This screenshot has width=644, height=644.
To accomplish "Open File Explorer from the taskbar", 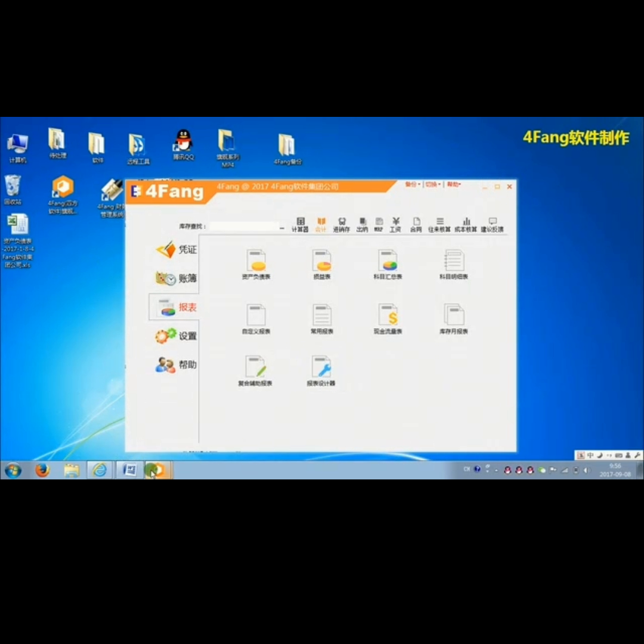I will [x=72, y=470].
